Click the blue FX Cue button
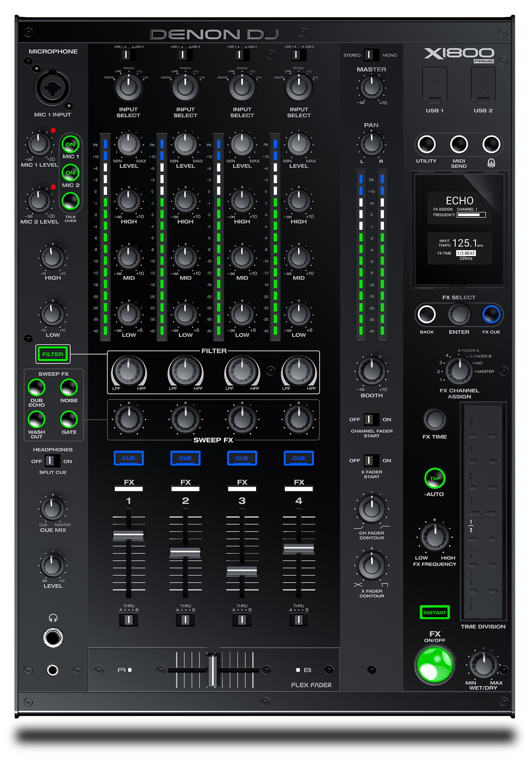This screenshot has height=759, width=532. tap(491, 314)
